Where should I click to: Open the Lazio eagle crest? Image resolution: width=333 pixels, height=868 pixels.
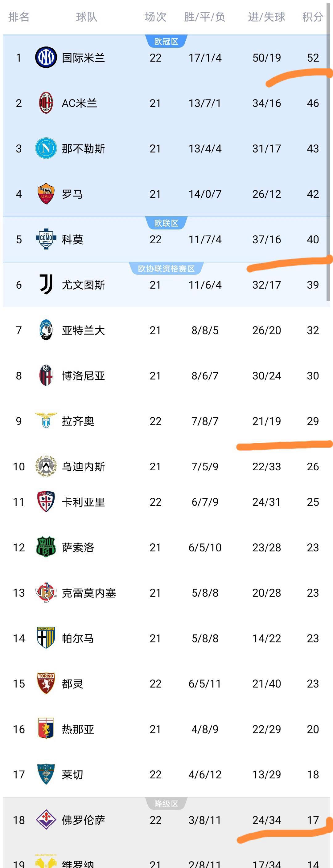coord(46,420)
